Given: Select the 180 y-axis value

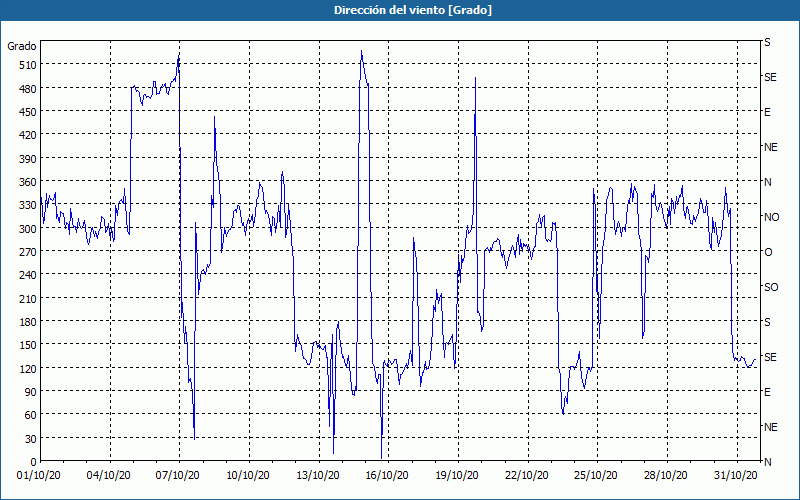Looking at the screenshot, I should 27,322.
